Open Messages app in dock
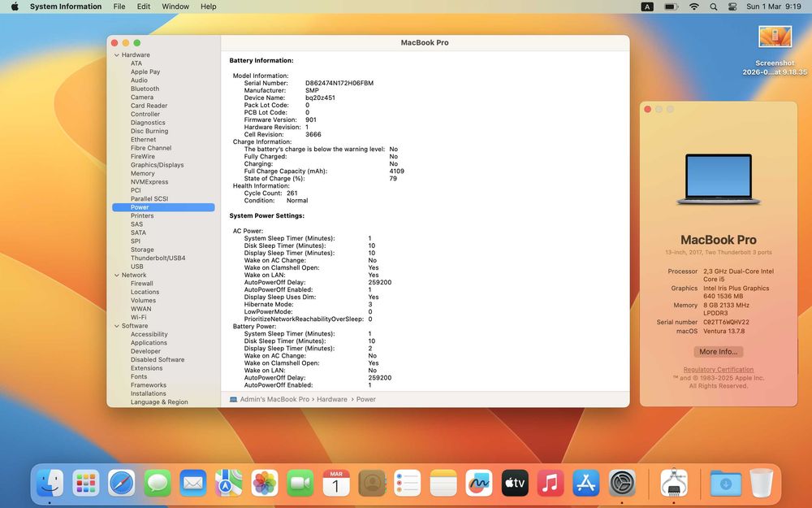This screenshot has height=508, width=812. point(158,483)
